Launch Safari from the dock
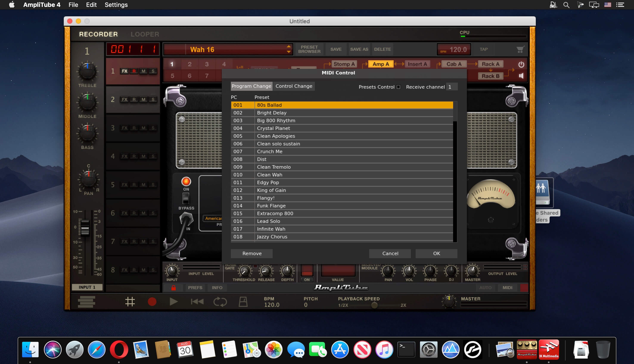634x364 pixels. tap(96, 349)
